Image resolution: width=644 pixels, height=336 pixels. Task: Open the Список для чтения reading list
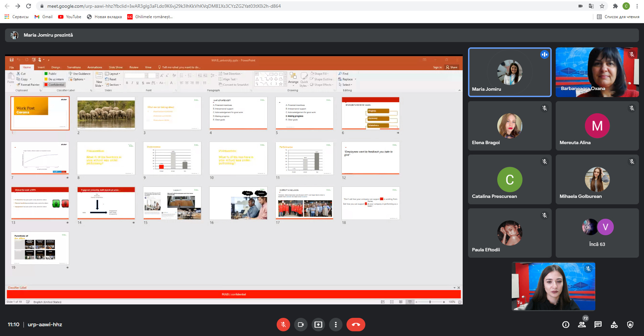(x=618, y=17)
